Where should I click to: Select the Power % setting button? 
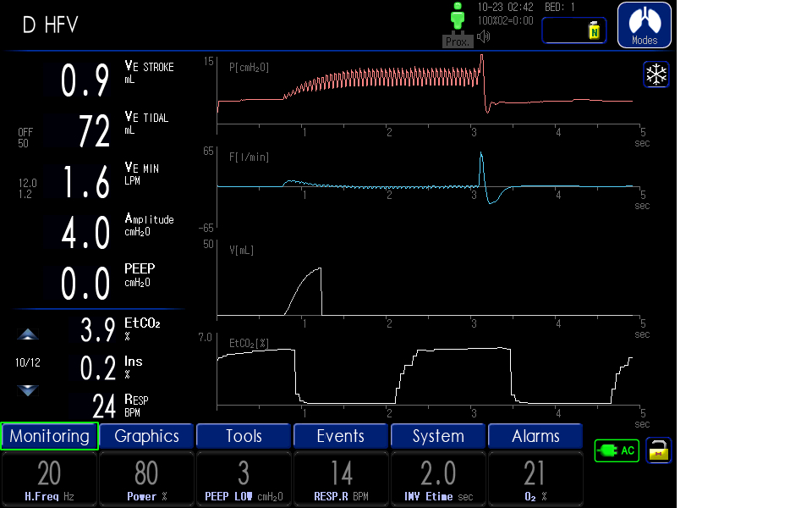146,479
